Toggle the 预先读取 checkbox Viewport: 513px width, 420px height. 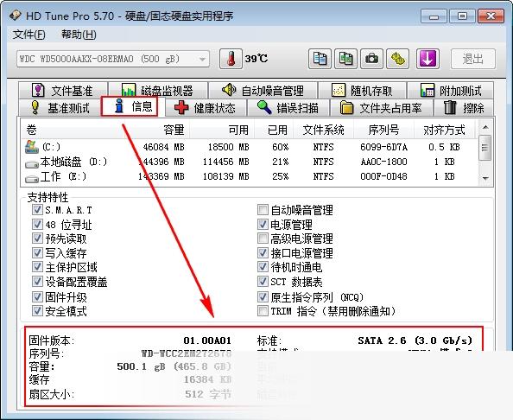click(x=37, y=239)
